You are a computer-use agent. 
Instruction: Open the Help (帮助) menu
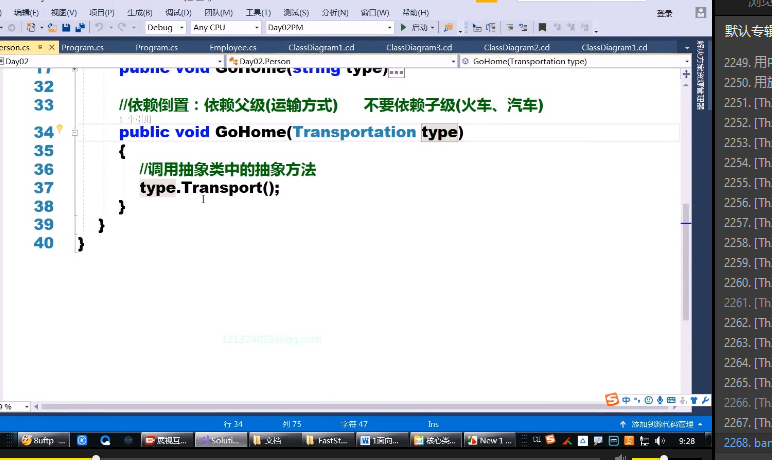[x=416, y=12]
